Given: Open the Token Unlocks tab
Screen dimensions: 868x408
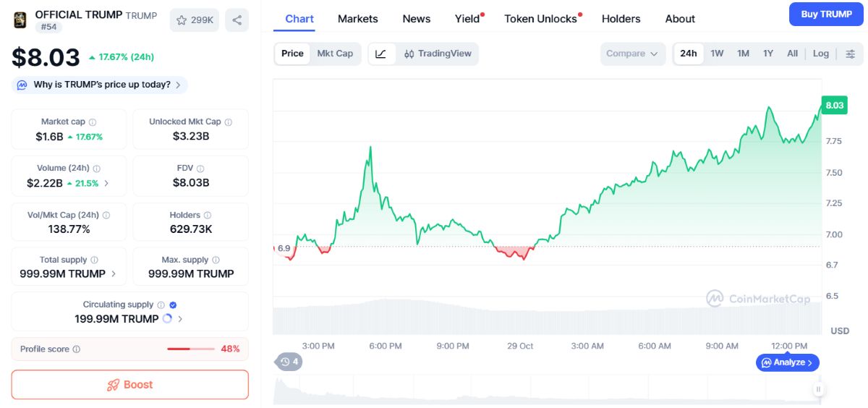Looking at the screenshot, I should click(x=542, y=19).
